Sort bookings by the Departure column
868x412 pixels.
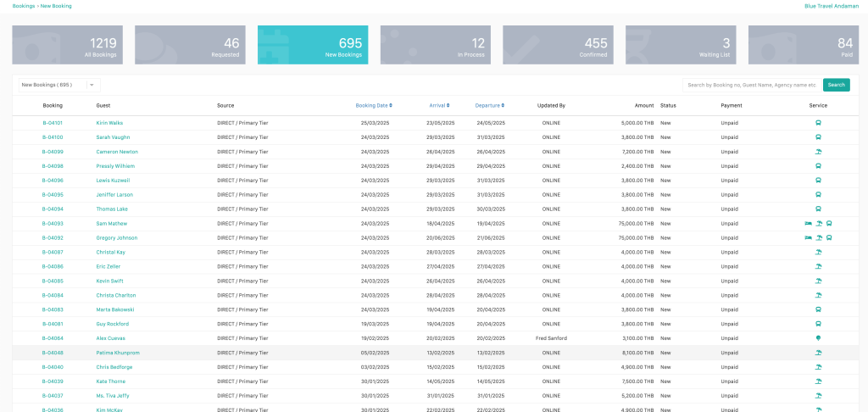(488, 106)
